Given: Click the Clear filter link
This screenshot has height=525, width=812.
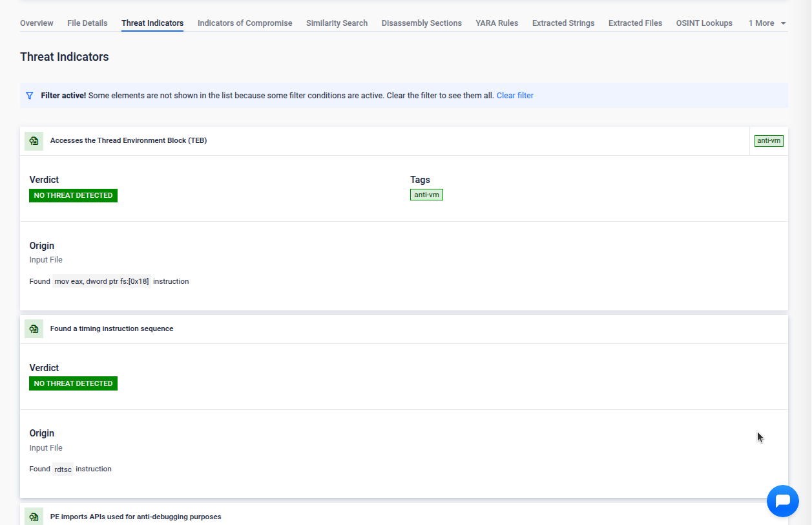Looking at the screenshot, I should 515,96.
